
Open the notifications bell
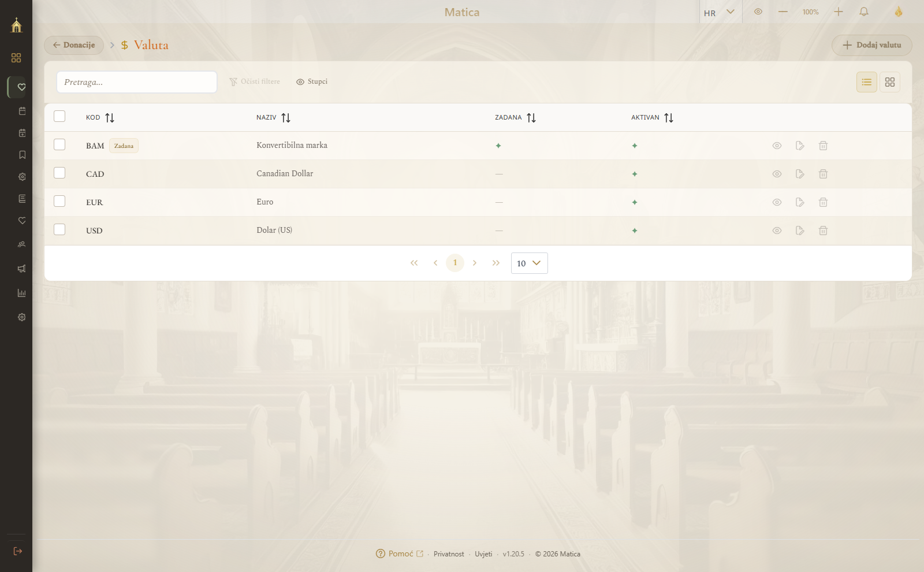pos(864,12)
